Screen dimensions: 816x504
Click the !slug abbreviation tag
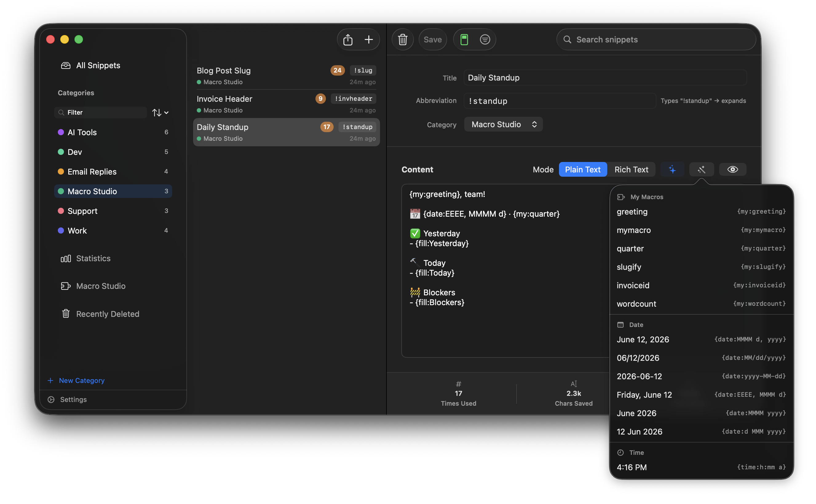click(363, 70)
